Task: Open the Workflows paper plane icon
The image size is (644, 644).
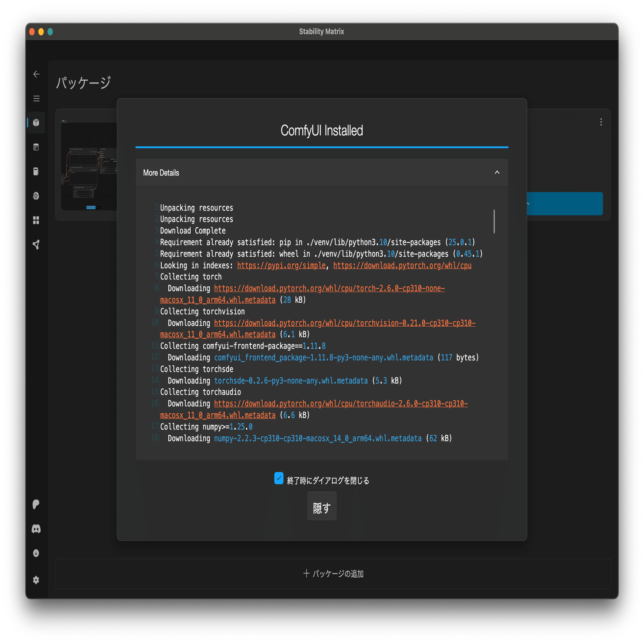Action: click(x=36, y=244)
